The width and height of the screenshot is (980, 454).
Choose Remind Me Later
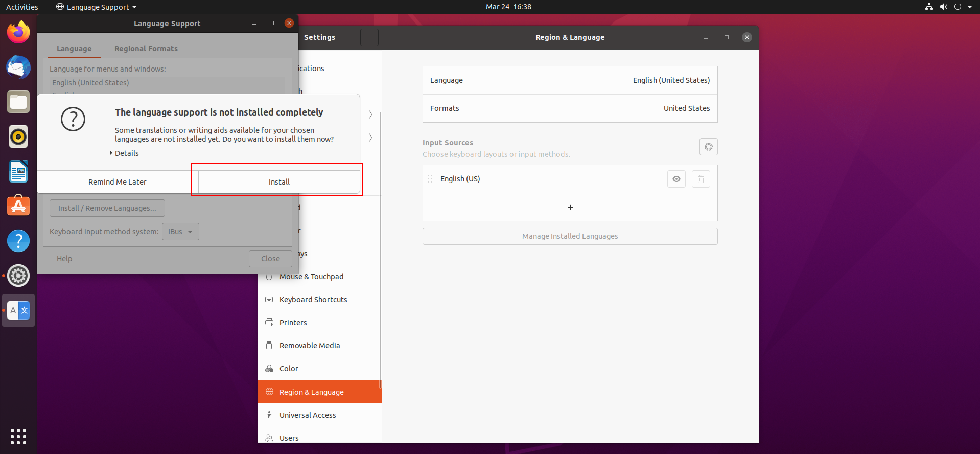tap(118, 182)
